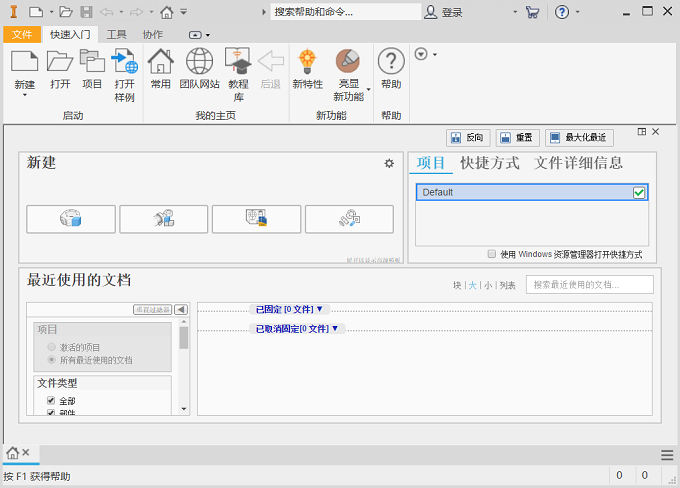Viewport: 680px width, 488px height.
Task: Open the 团队网站 globe icon
Action: click(x=199, y=61)
